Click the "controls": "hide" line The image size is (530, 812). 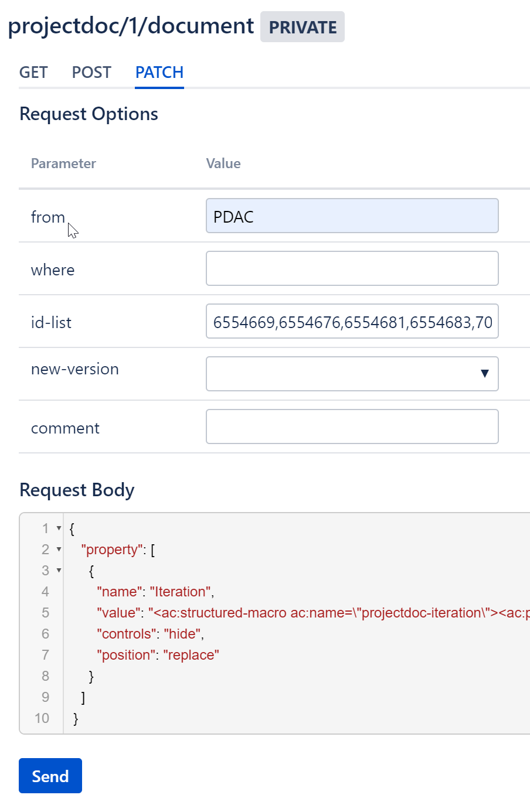pyautogui.click(x=150, y=634)
